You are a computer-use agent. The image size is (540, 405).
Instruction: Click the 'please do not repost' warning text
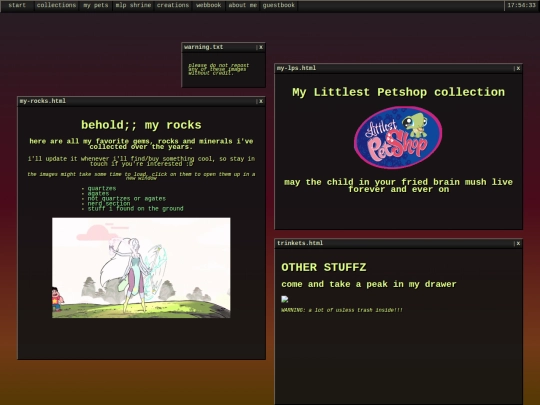(x=218, y=69)
